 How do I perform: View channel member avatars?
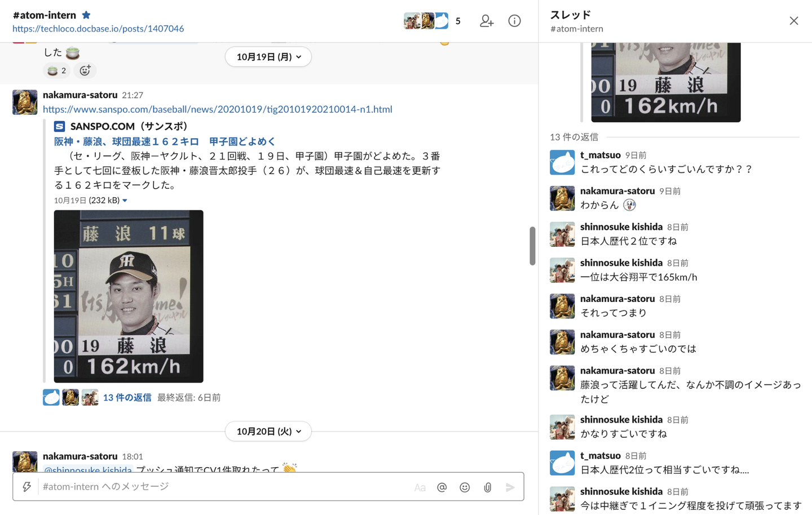(x=426, y=21)
